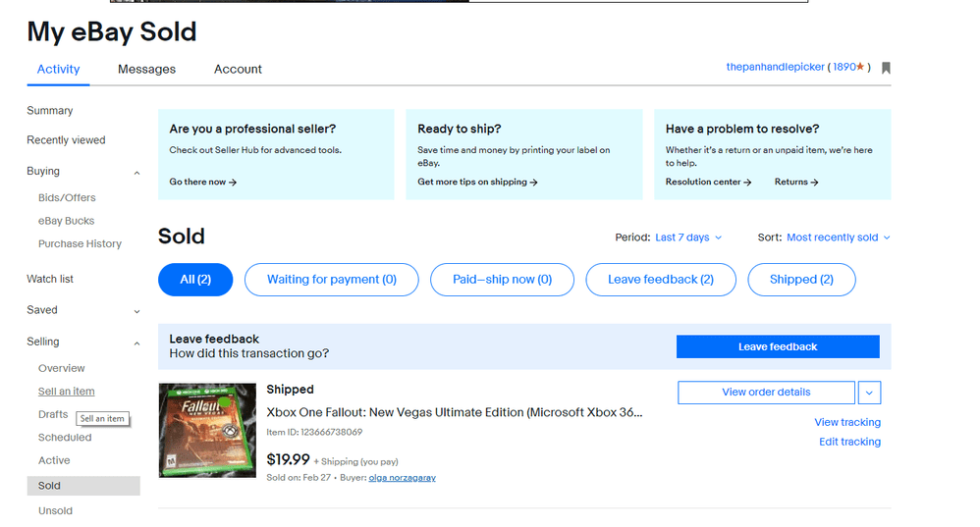980x527 pixels.
Task: Open the Returns link
Action: [796, 182]
